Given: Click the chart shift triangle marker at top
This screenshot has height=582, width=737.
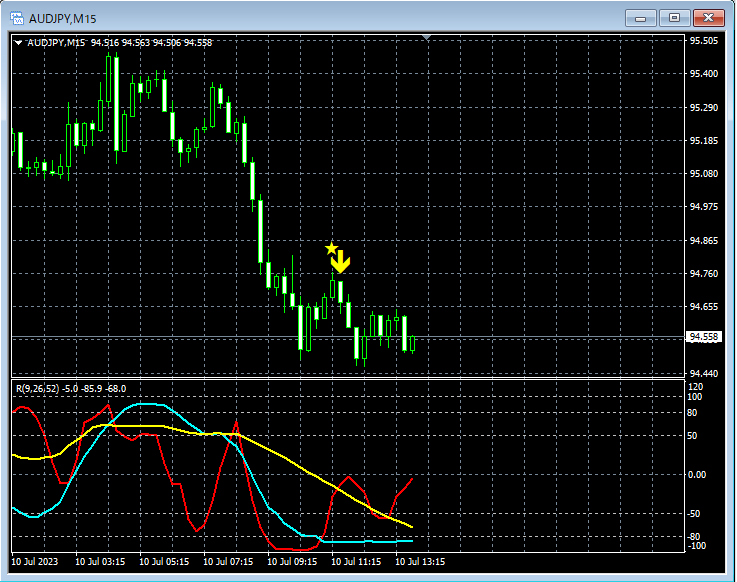Looking at the screenshot, I should point(426,37).
